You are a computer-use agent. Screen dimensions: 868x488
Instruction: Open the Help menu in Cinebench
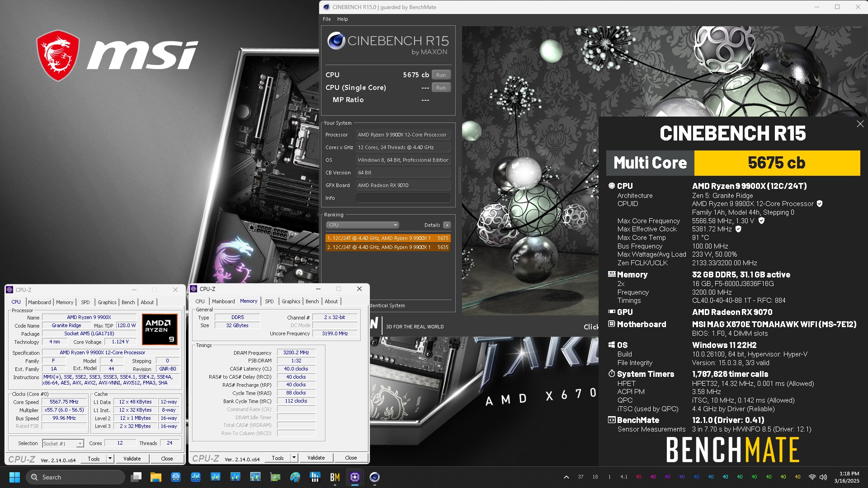[x=342, y=19]
